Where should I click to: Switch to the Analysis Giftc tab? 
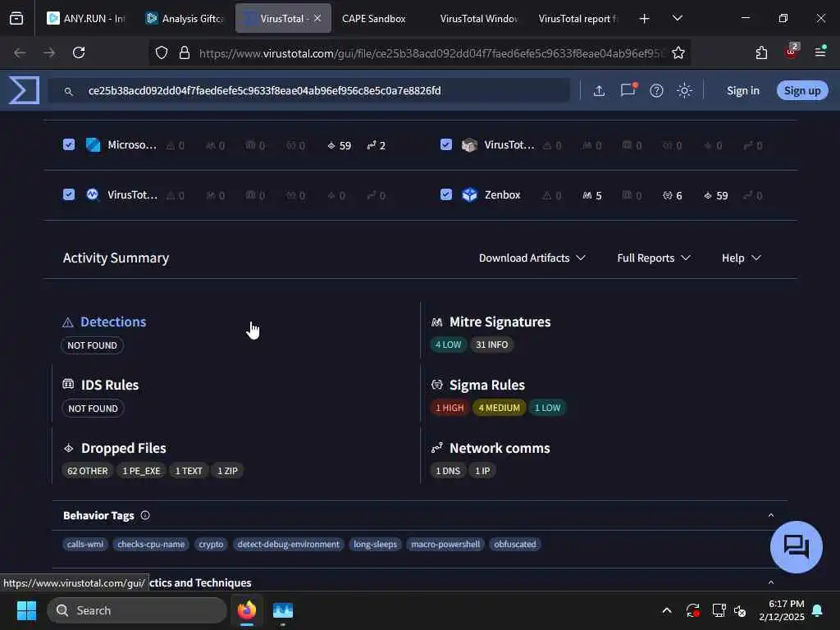(185, 19)
